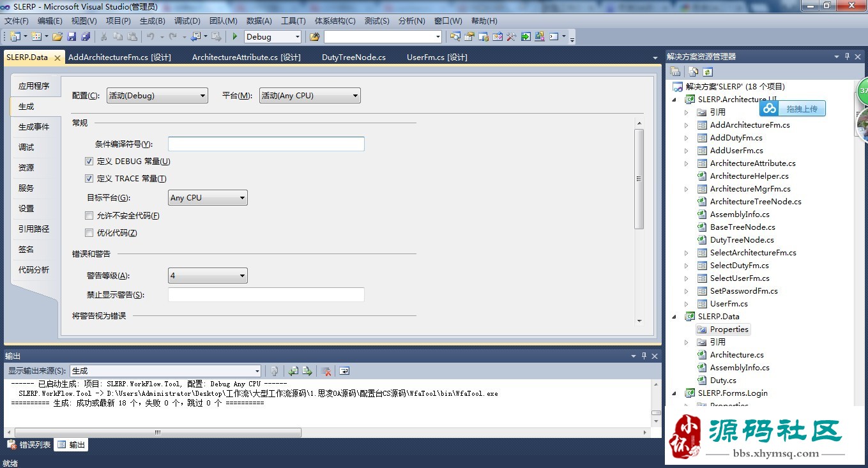Open the Properties Window toolbar icon
This screenshot has width=868, height=468.
click(469, 36)
